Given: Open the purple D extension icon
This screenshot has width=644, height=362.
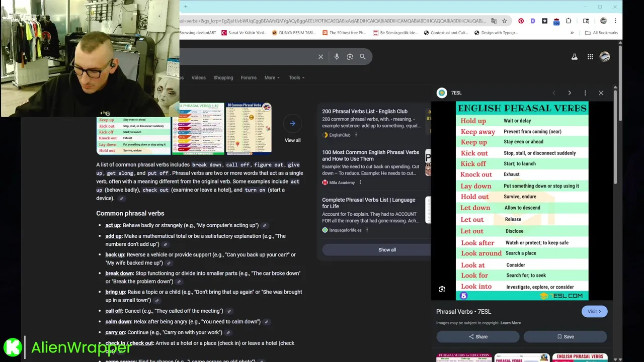Looking at the screenshot, I should 532,21.
